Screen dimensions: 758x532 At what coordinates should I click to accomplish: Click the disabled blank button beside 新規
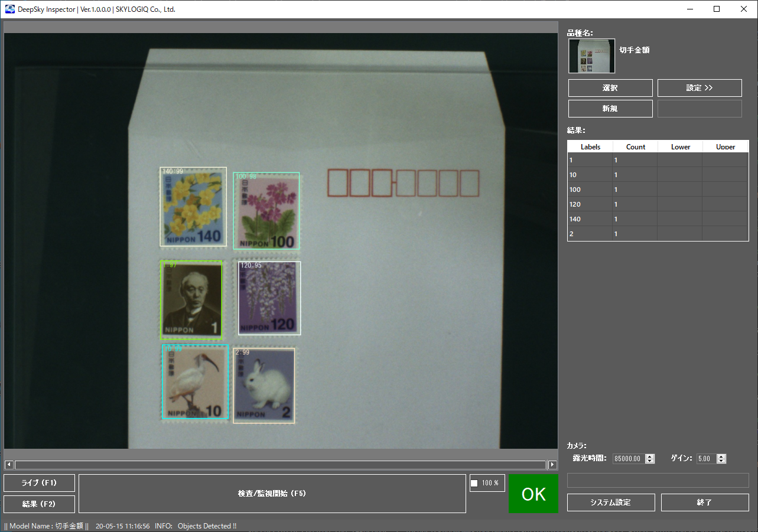[x=700, y=109]
